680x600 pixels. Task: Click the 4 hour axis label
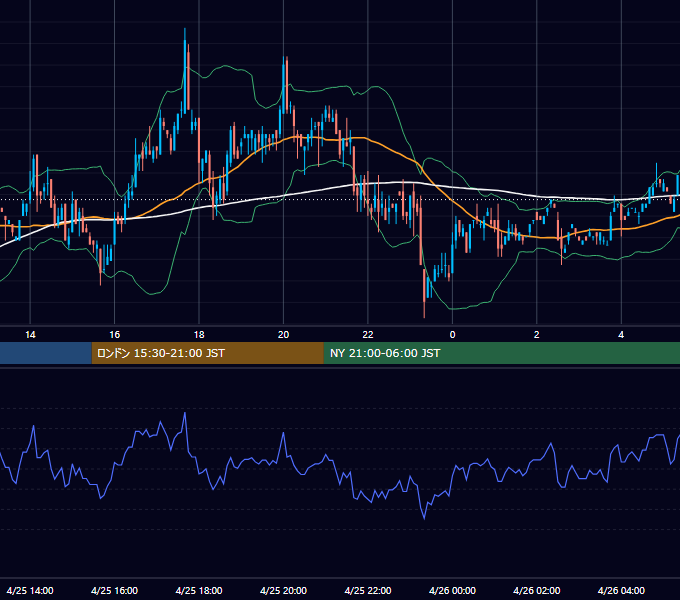[x=621, y=335]
